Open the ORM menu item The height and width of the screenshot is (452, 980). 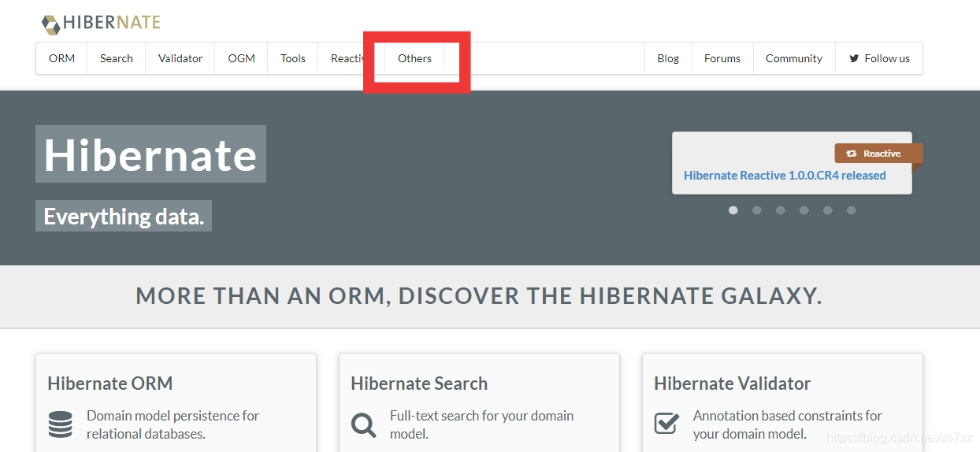(x=61, y=58)
